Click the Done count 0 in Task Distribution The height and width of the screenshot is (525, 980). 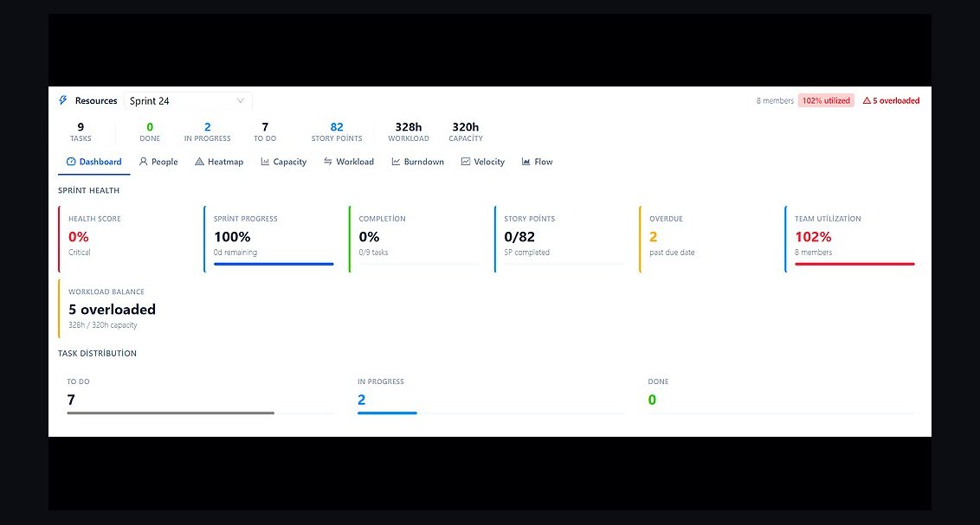click(x=652, y=400)
